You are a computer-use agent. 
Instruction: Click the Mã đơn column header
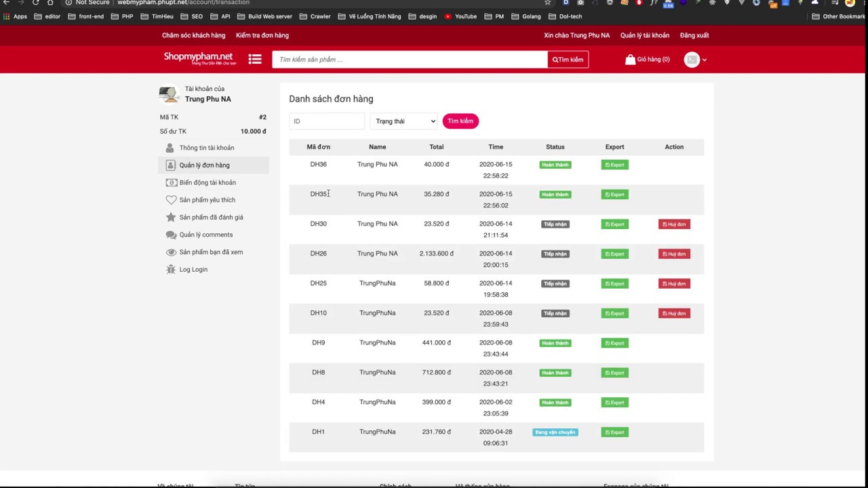pos(319,146)
